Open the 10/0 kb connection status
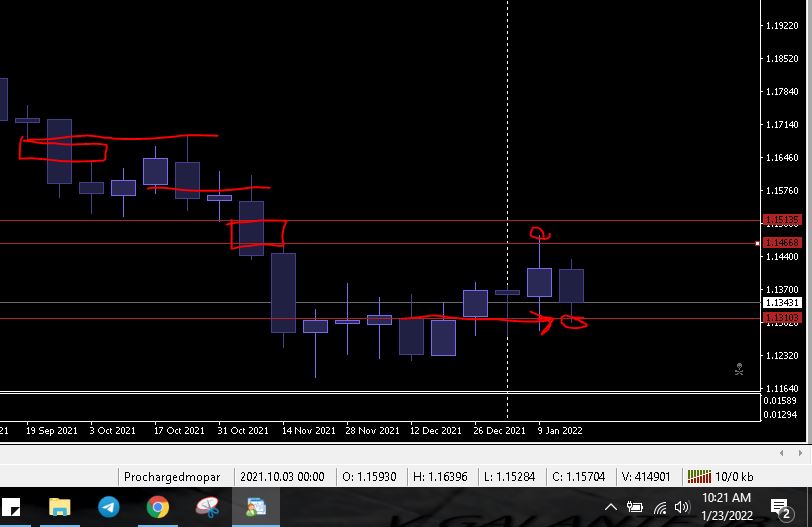Image resolution: width=812 pixels, height=527 pixels. (x=734, y=477)
